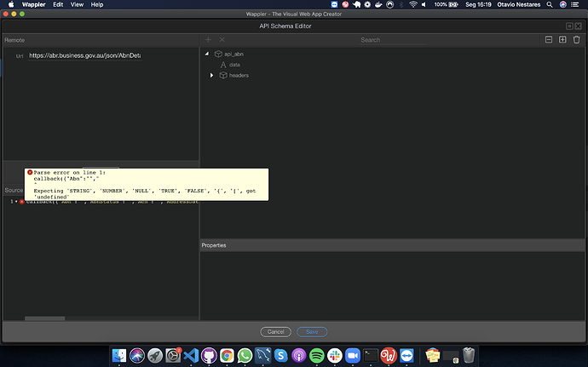Open Podcasts from the Dock
Screen dimensions: 588x367
[299, 355]
